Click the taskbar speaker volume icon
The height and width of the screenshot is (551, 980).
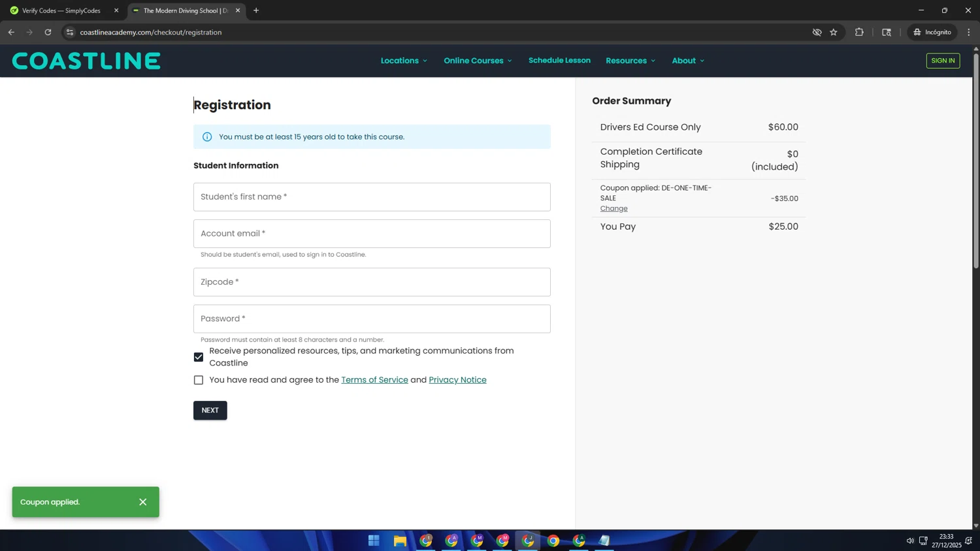(910, 541)
